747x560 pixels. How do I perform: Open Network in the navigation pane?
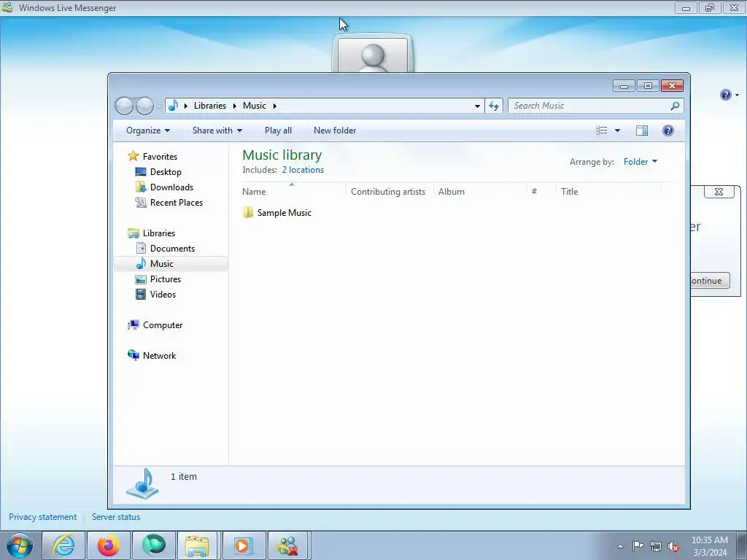[159, 356]
